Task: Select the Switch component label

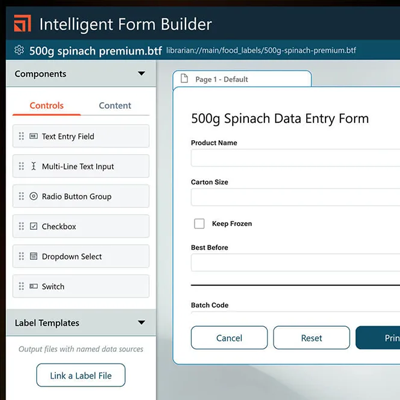Action: pyautogui.click(x=53, y=286)
